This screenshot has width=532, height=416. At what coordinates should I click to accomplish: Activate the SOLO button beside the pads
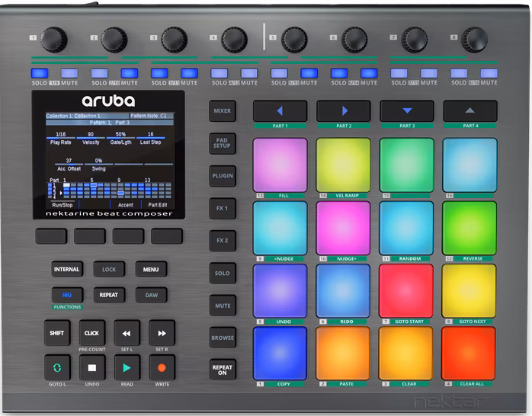(223, 273)
